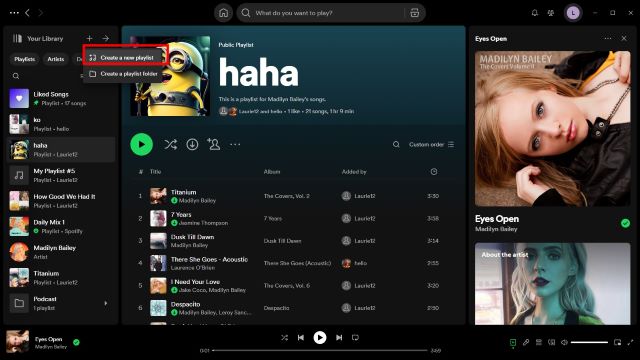Viewport: 640px width, 360px height.
Task: Sort by duration clock column
Action: [433, 172]
